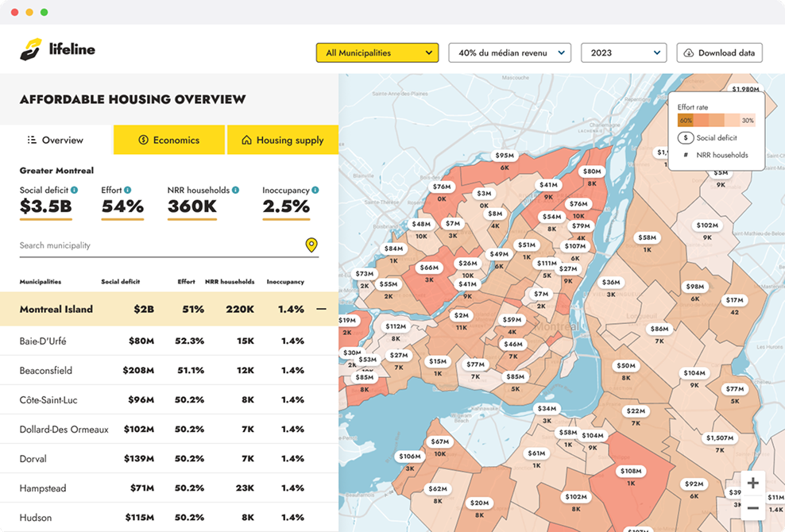The image size is (785, 532).
Task: Open the 40% du médian revenu dropdown
Action: pos(509,52)
